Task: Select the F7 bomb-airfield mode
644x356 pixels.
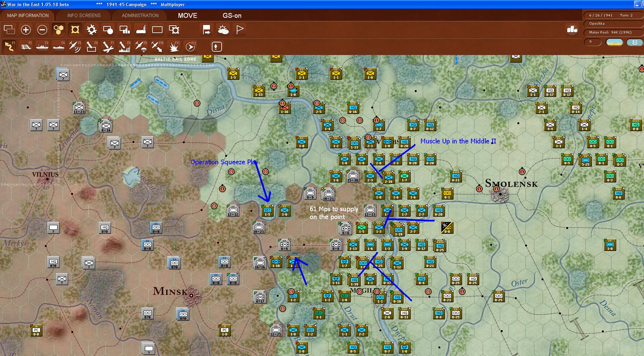Action: click(x=108, y=46)
